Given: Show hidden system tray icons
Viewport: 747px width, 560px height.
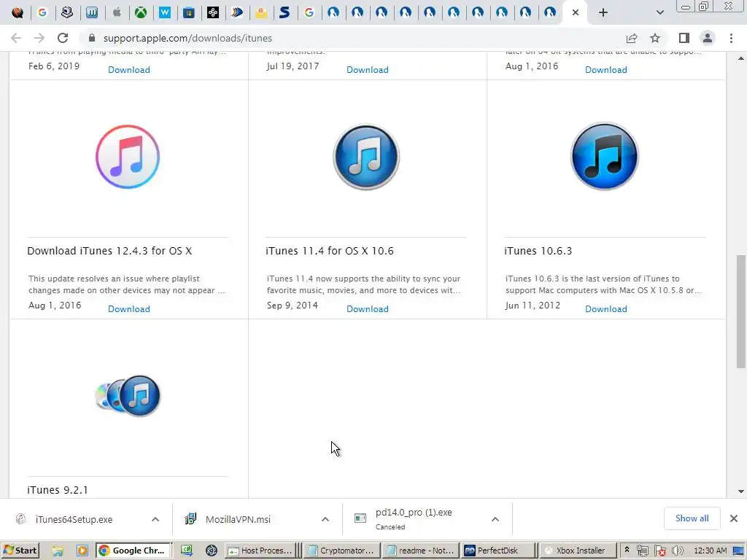Looking at the screenshot, I should click(627, 550).
